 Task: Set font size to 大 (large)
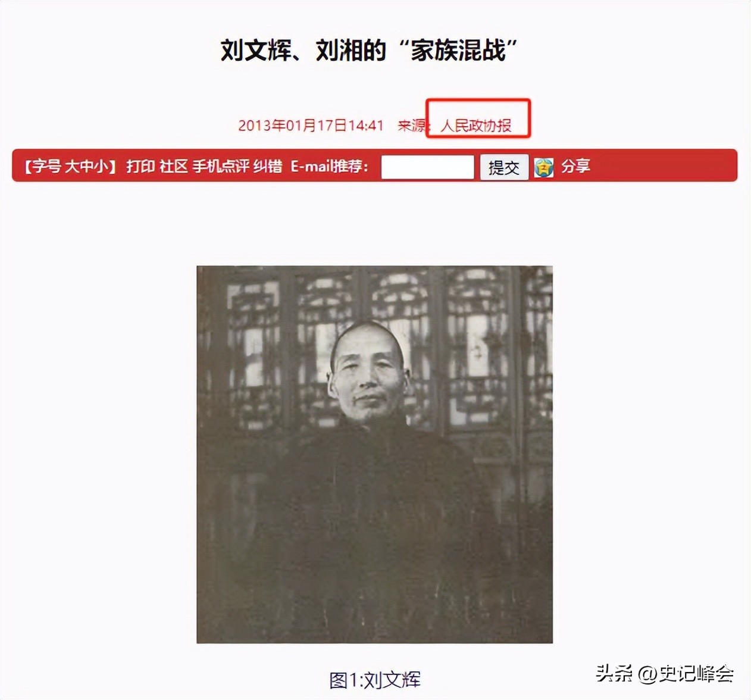(x=71, y=166)
